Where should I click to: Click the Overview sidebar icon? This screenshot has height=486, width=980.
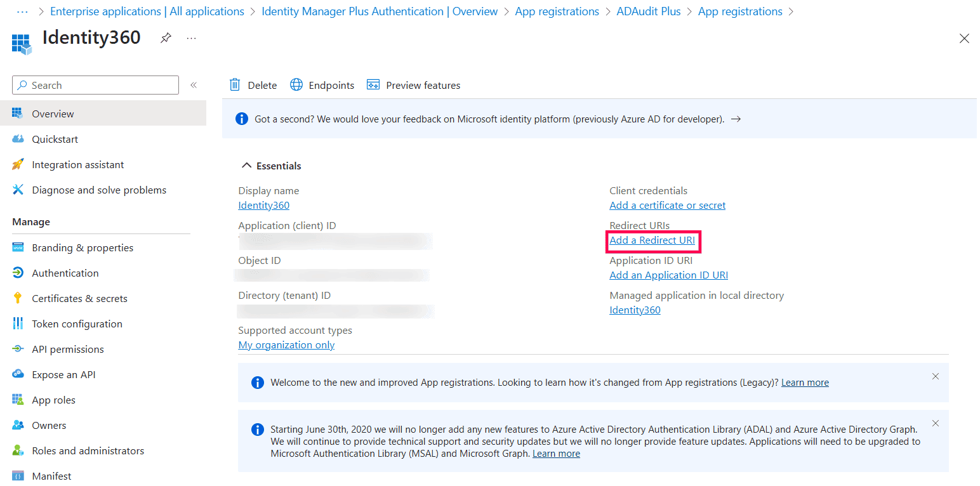18,114
